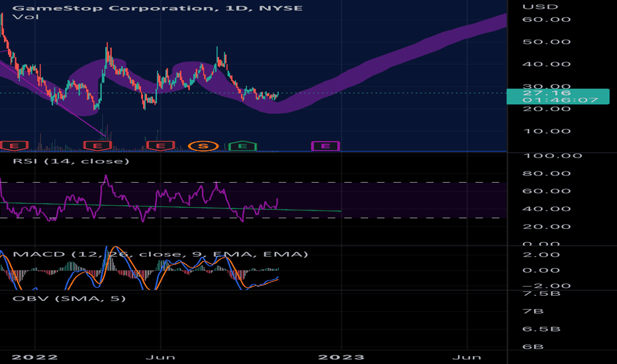Click the 6B OBV scale label
This screenshot has height=364, width=617.
pyautogui.click(x=533, y=347)
